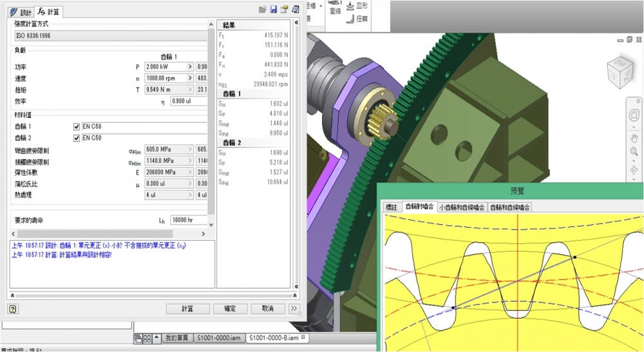Click the horizontal scrollbar thumb in calculation panel
The width and height of the screenshot is (644, 352).
(x=95, y=234)
